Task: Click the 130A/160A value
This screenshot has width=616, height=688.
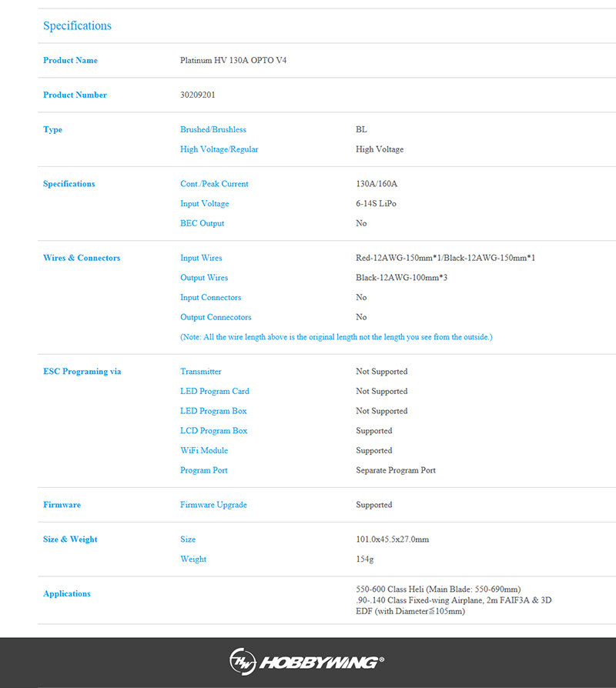Action: pos(377,184)
